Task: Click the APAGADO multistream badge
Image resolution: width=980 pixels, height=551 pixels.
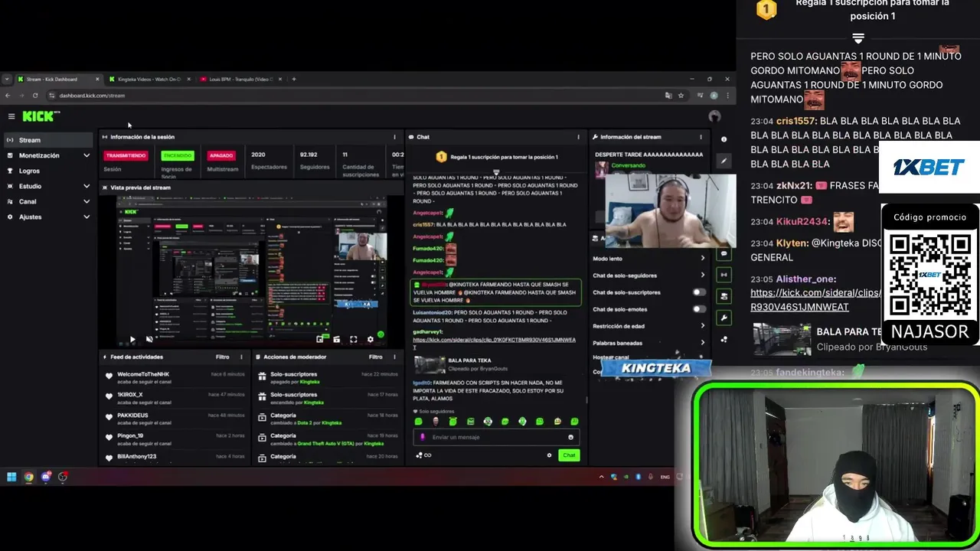Action: (220, 155)
